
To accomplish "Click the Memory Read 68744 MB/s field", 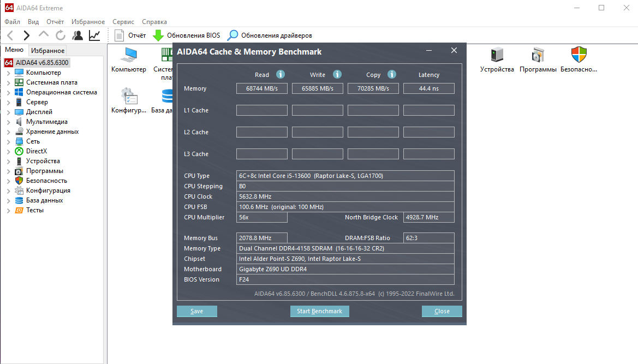I will (x=262, y=88).
